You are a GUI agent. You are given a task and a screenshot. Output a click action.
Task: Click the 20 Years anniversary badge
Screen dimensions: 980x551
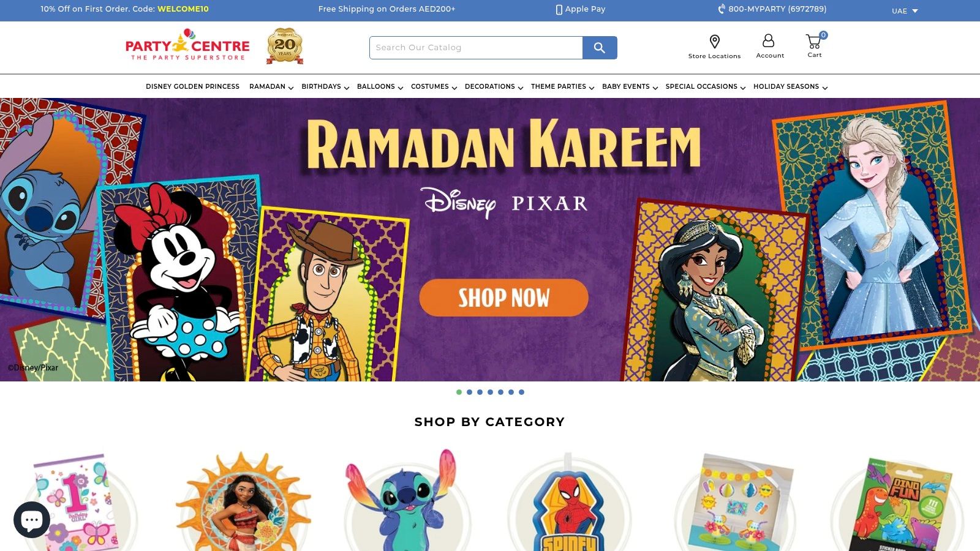(x=285, y=46)
